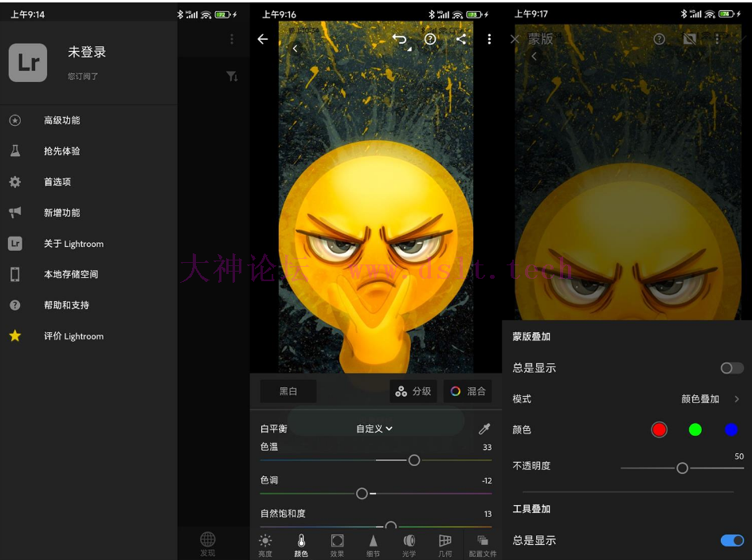Click the undo arrow icon
The image size is (752, 560).
pos(400,39)
